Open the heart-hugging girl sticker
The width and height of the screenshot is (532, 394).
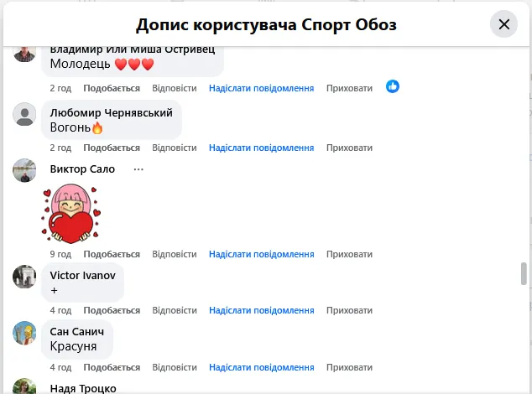click(70, 213)
